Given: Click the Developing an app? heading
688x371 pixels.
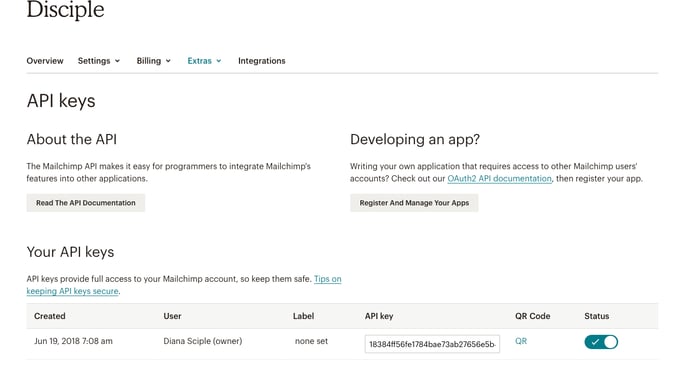Looking at the screenshot, I should point(415,139).
